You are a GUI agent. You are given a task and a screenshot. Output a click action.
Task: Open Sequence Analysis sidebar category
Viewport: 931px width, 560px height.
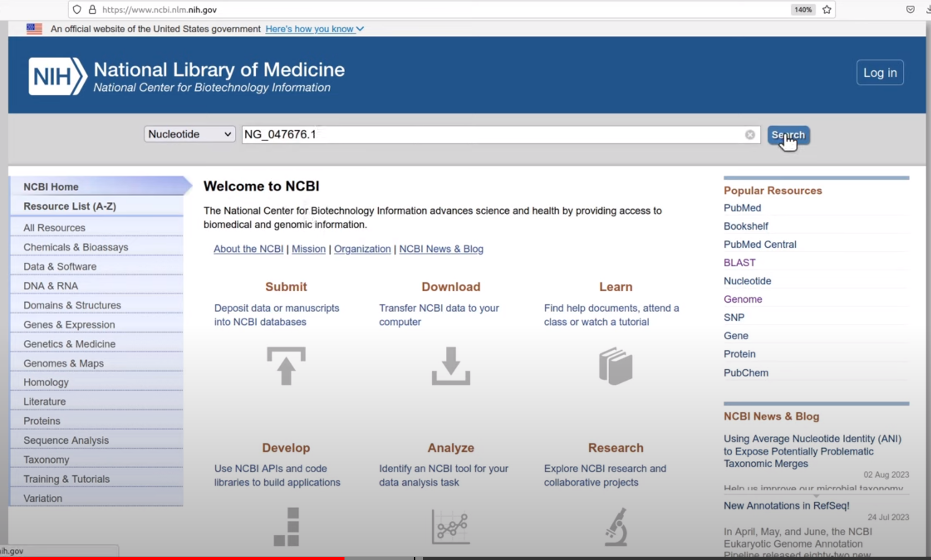[66, 440]
